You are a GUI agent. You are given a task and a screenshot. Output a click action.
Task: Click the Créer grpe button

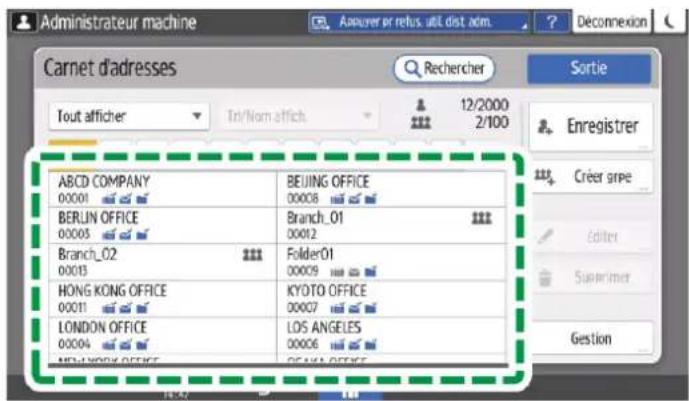[591, 177]
